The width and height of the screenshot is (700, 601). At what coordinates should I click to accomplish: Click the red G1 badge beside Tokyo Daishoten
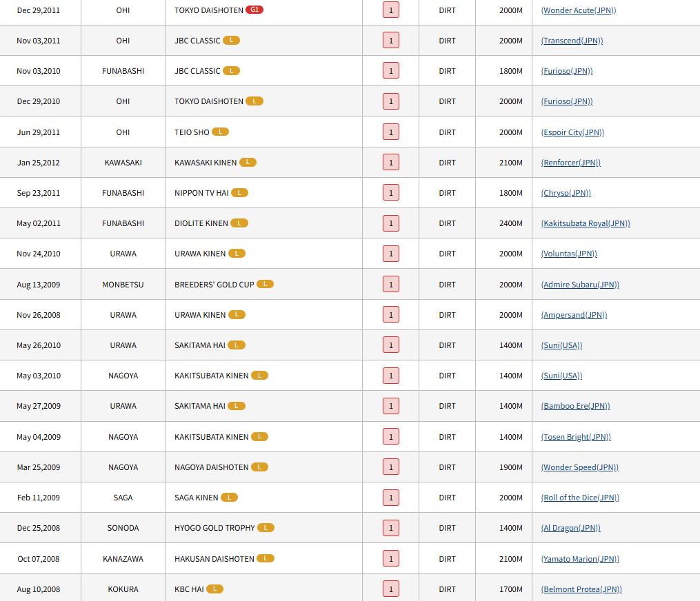pos(254,10)
